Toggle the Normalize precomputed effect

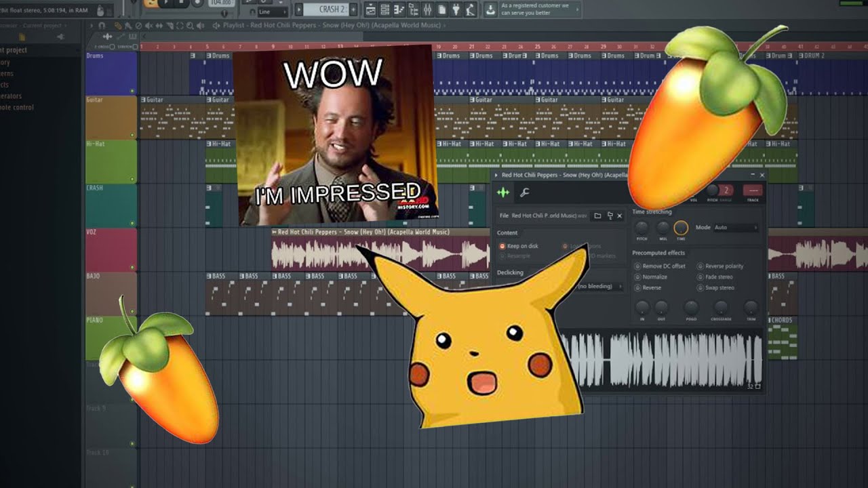(x=651, y=277)
